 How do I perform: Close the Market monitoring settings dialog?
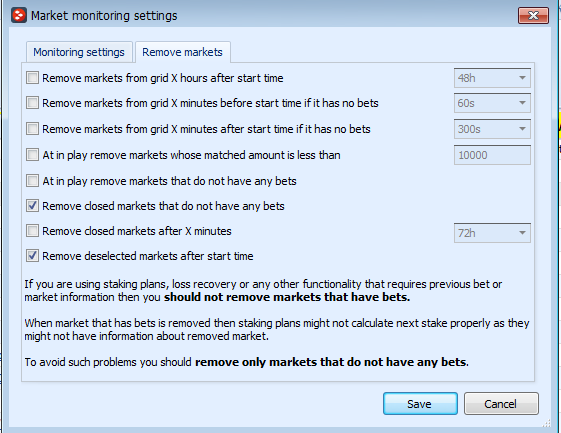[x=533, y=15]
